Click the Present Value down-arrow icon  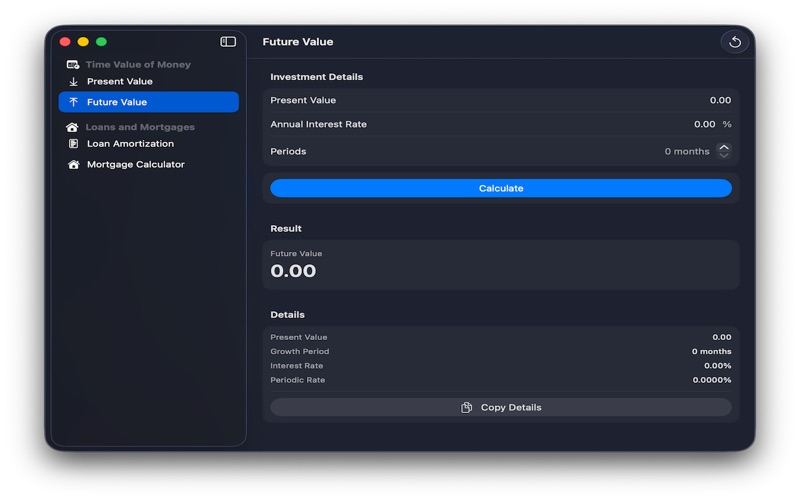(73, 82)
